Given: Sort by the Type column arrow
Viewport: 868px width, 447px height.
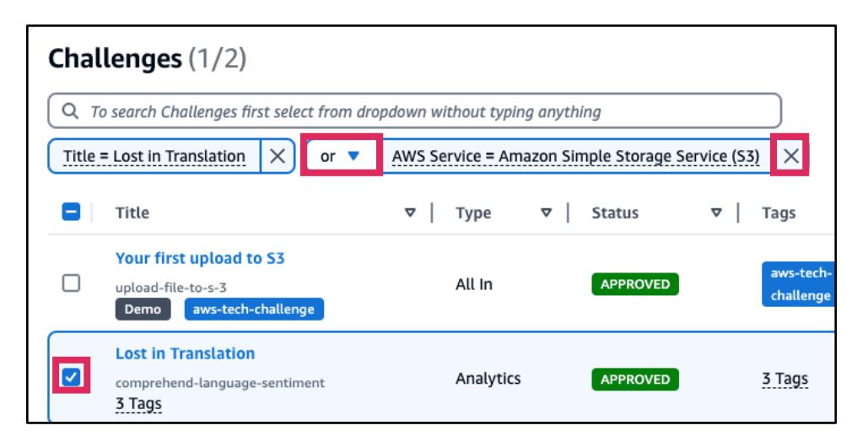Looking at the screenshot, I should point(546,214).
